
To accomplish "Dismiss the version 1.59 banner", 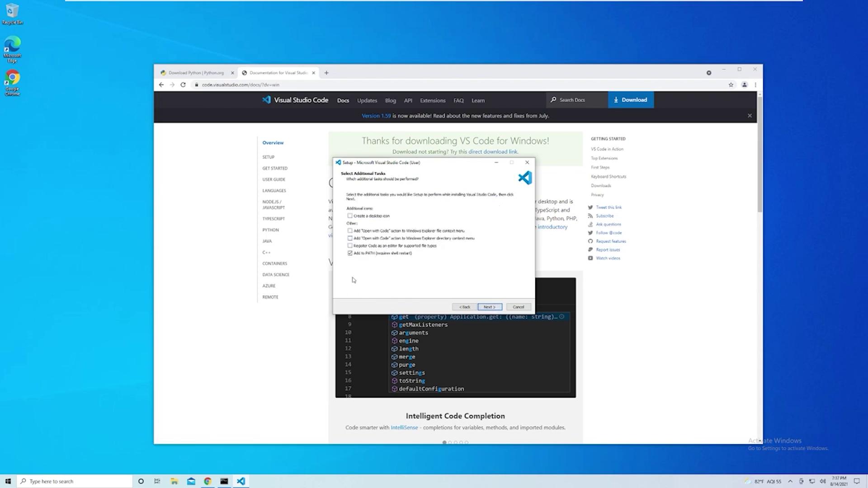I will tap(750, 116).
